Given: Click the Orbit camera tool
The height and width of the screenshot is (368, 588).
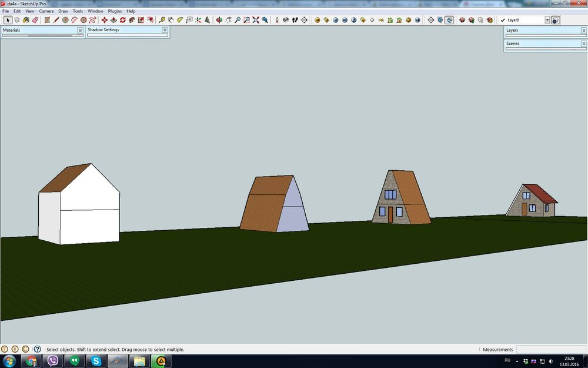Looking at the screenshot, I should tap(219, 19).
